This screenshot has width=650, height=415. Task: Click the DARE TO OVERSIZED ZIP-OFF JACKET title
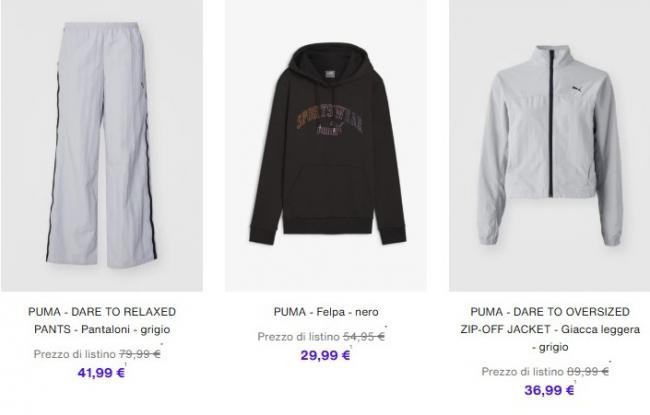pyautogui.click(x=550, y=329)
